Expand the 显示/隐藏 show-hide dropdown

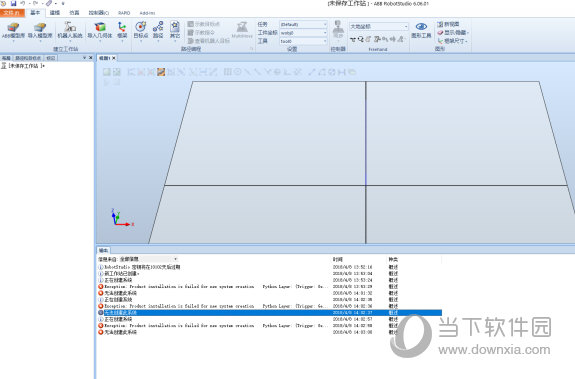(453, 33)
